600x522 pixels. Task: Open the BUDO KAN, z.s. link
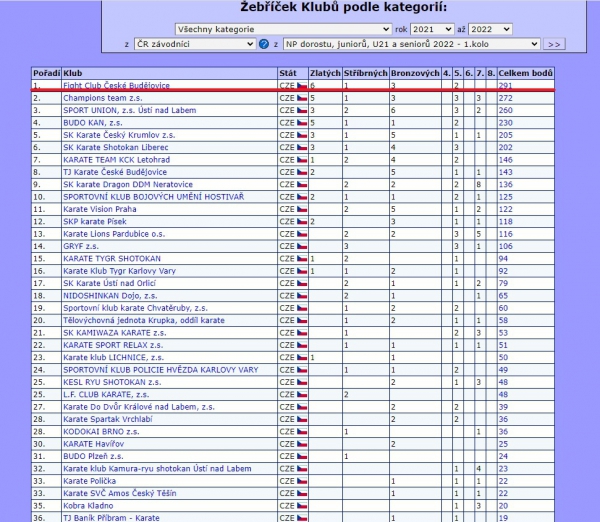coord(93,123)
